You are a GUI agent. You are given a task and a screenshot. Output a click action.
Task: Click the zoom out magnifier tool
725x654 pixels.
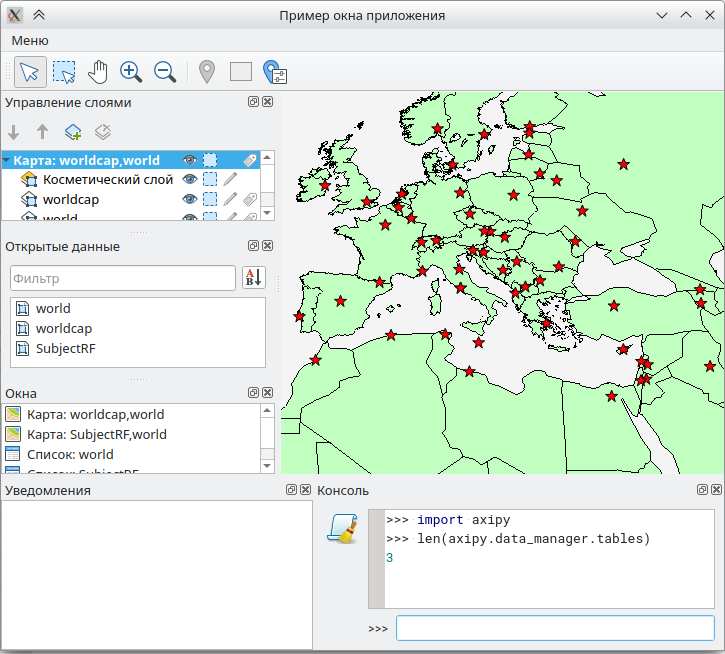(165, 71)
